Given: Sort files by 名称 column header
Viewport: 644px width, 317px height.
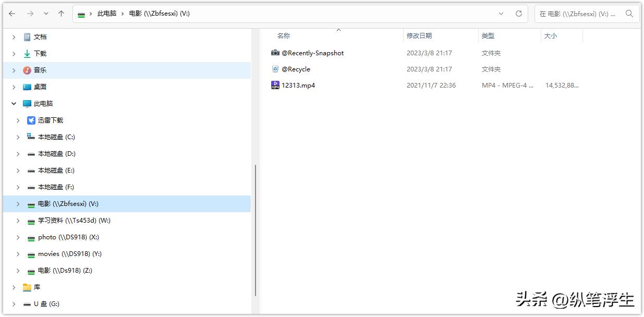Looking at the screenshot, I should 284,36.
